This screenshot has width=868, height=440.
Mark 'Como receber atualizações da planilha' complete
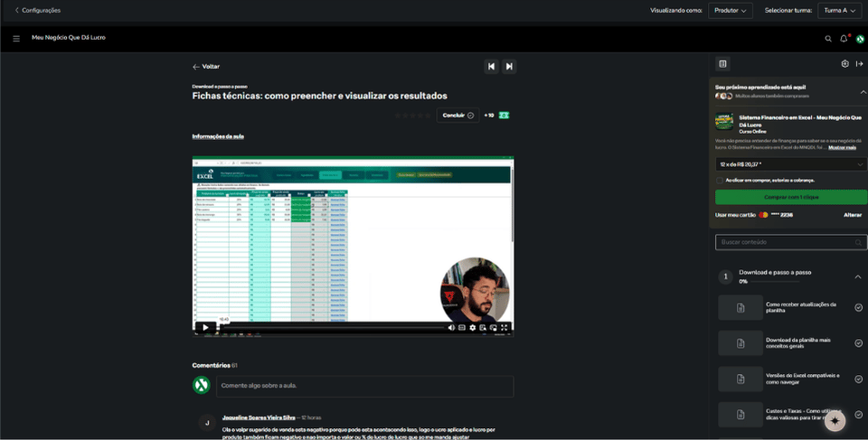858,308
